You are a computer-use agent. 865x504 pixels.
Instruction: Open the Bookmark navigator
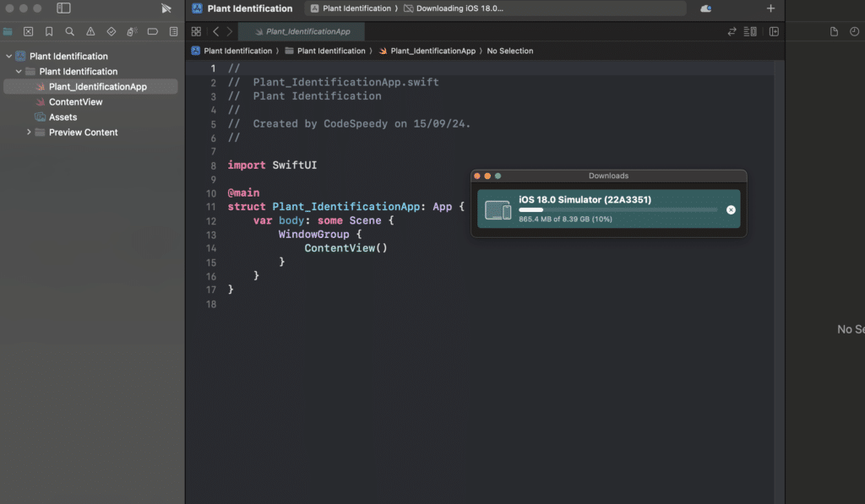[x=49, y=31]
